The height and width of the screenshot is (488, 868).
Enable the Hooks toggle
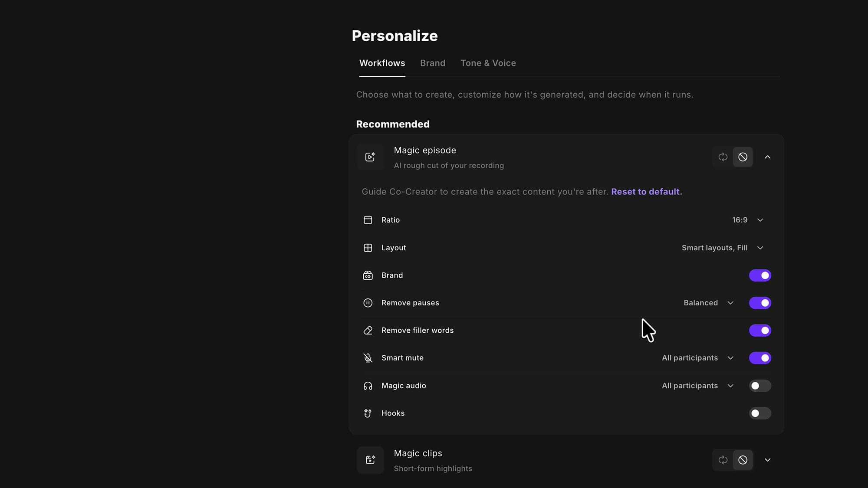[x=760, y=413]
